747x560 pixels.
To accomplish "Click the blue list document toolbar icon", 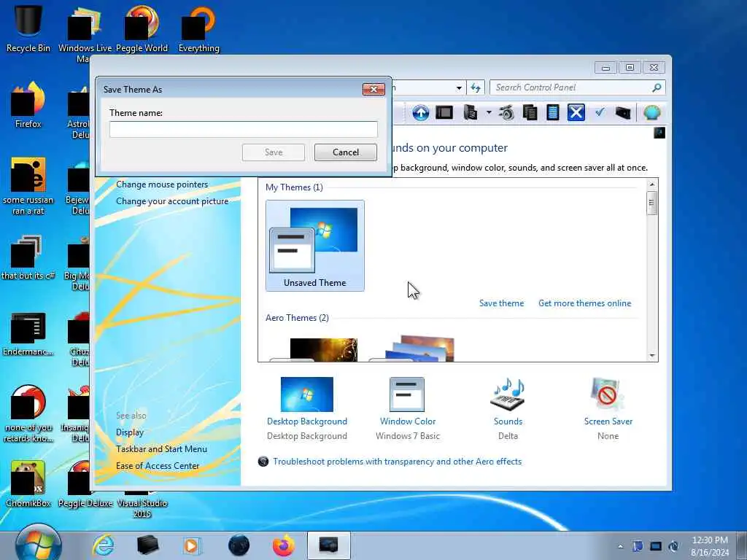I will [553, 113].
